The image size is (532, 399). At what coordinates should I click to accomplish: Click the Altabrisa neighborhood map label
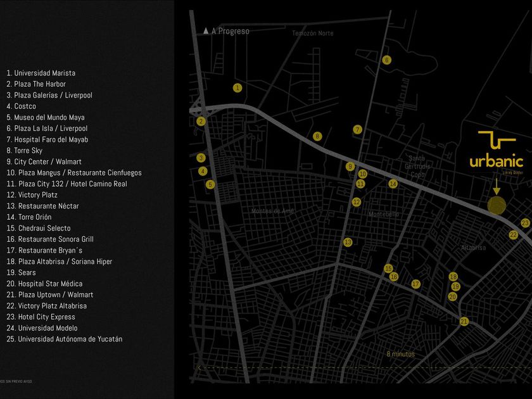(473, 248)
